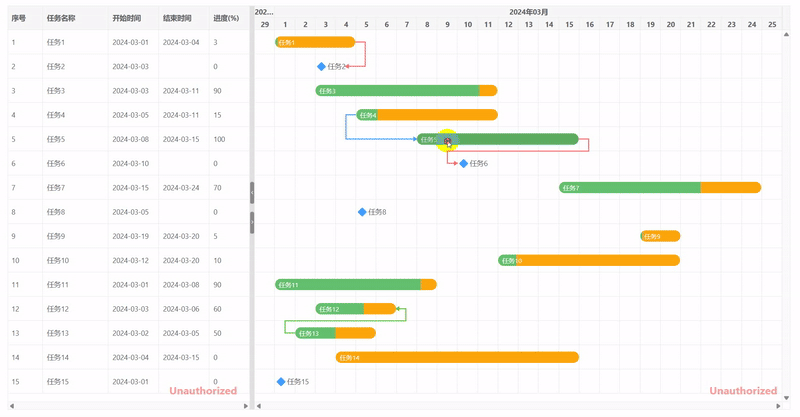Click start date 2024-03-19 of 任务9

tap(131, 236)
